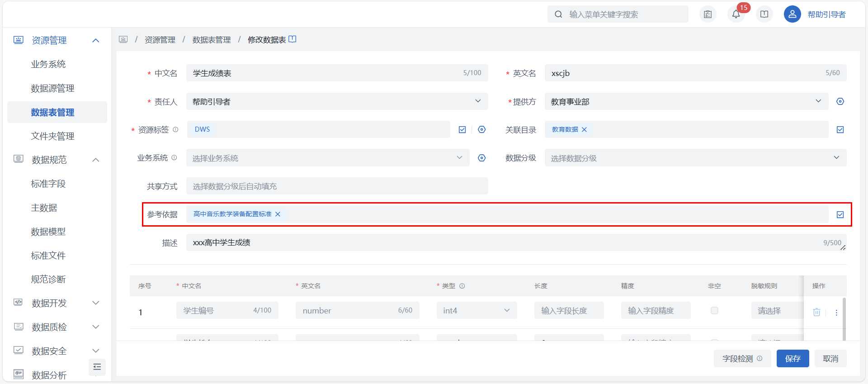Click the user avatar icon
The height and width of the screenshot is (384, 868).
[x=792, y=14]
